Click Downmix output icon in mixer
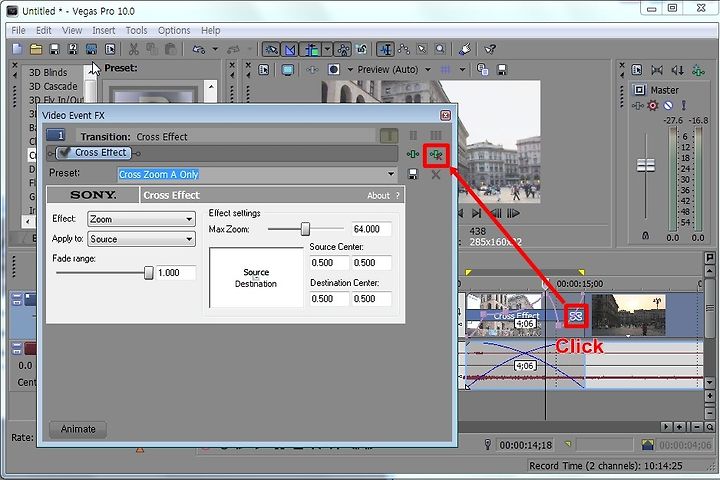This screenshot has width=720, height=480. pyautogui.click(x=657, y=70)
